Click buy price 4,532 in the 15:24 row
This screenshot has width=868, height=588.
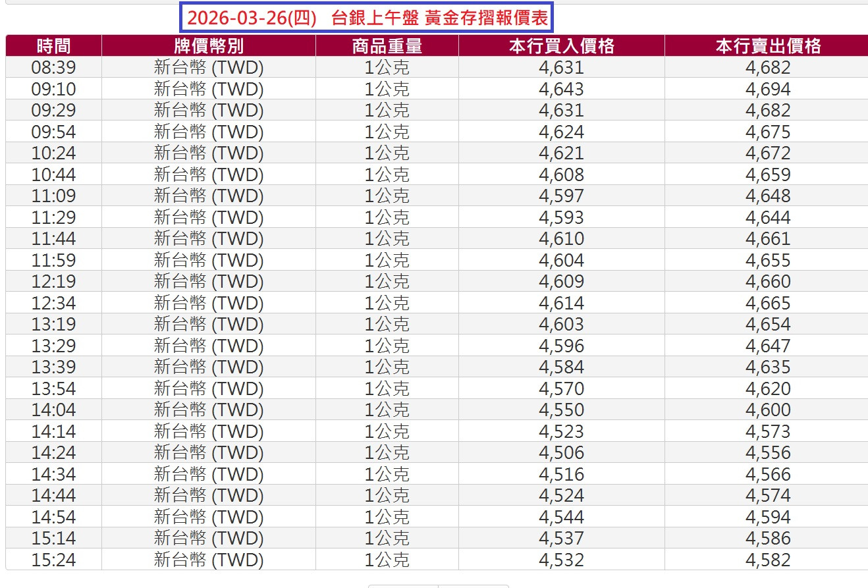561,560
